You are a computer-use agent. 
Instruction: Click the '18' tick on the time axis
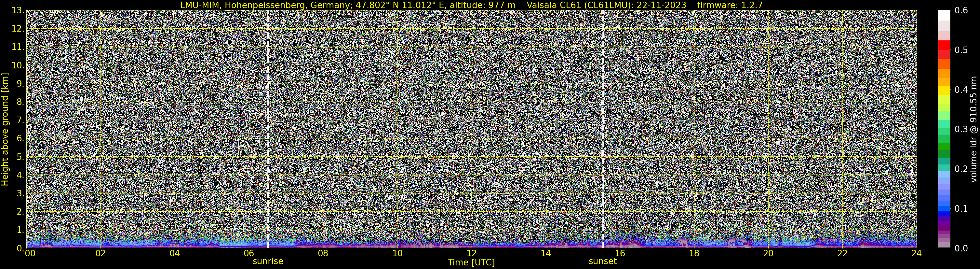click(694, 253)
